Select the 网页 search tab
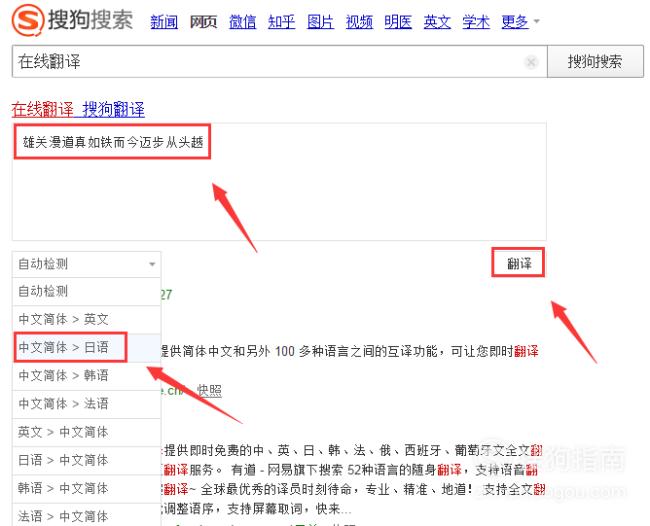Screen dimensions: 650x526 203,22
